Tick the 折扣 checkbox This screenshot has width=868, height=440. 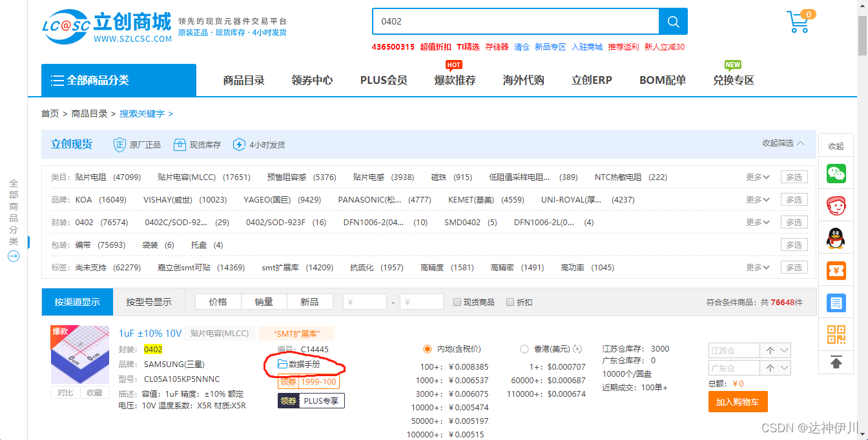(510, 302)
